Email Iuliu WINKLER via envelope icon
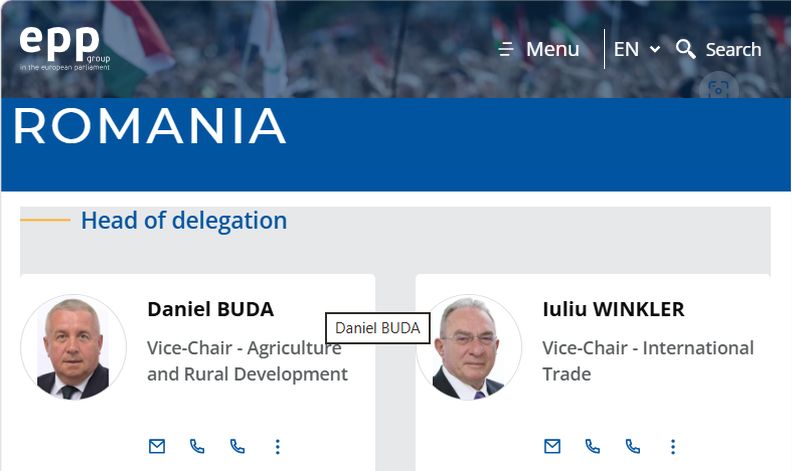The image size is (792, 471). tap(552, 446)
